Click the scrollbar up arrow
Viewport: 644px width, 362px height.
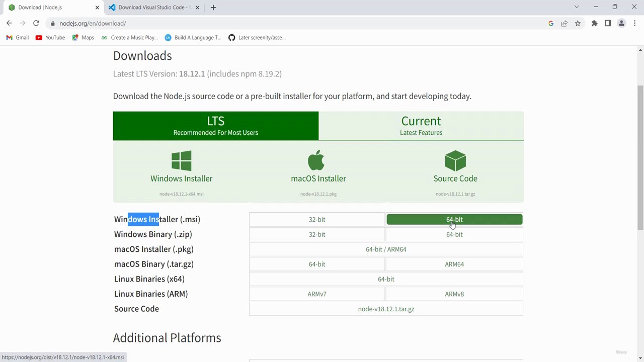point(640,50)
